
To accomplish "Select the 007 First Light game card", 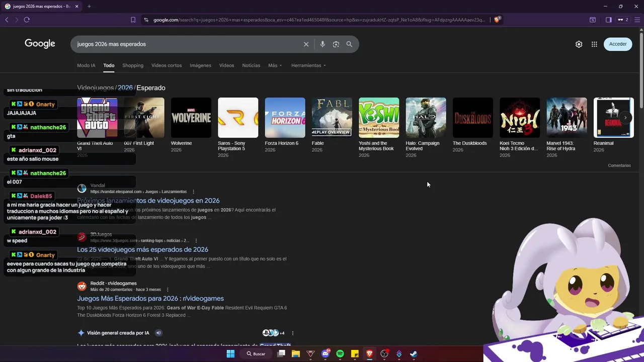I will coord(144,125).
